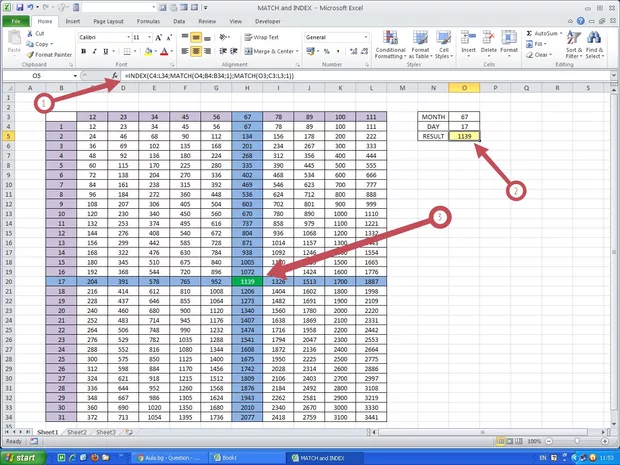This screenshot has height=465, width=620.
Task: Open the Calibri font name dropdown
Action: pyautogui.click(x=129, y=37)
